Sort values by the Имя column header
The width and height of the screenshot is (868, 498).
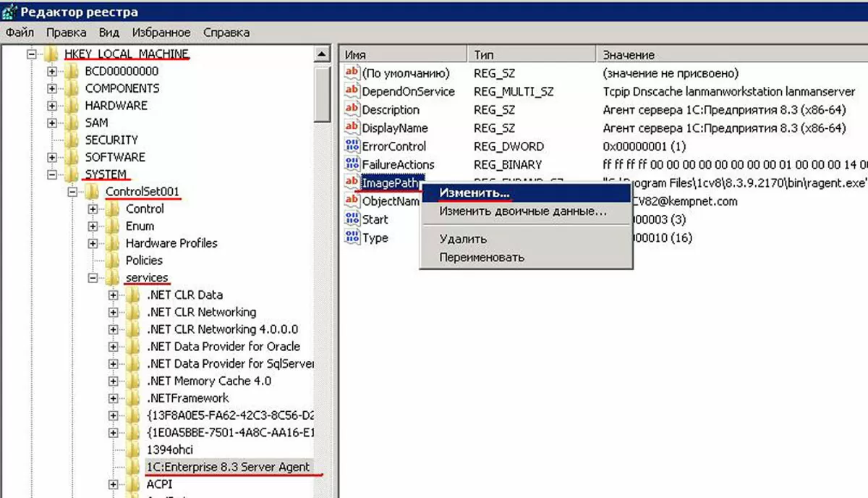coord(403,54)
